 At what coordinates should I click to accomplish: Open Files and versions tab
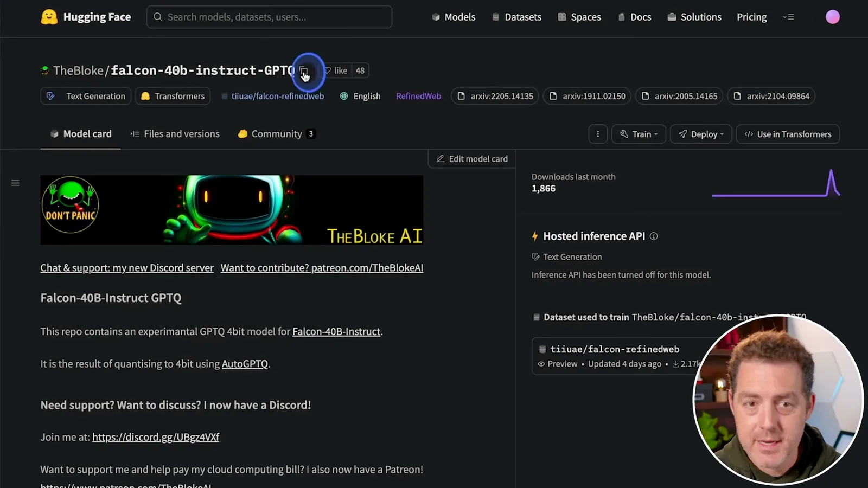tap(175, 134)
